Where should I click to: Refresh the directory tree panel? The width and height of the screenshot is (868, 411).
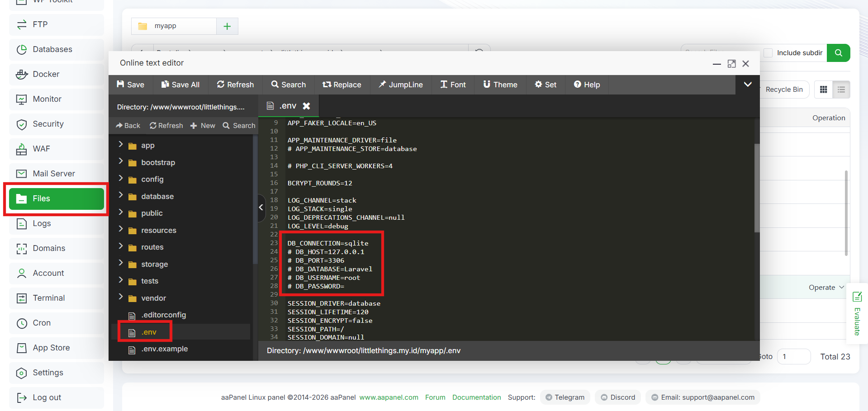coord(166,126)
